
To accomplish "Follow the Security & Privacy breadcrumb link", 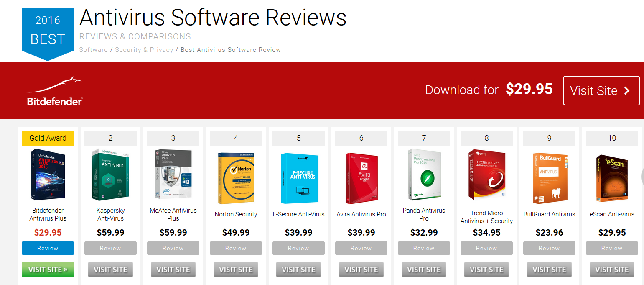I will coord(144,50).
